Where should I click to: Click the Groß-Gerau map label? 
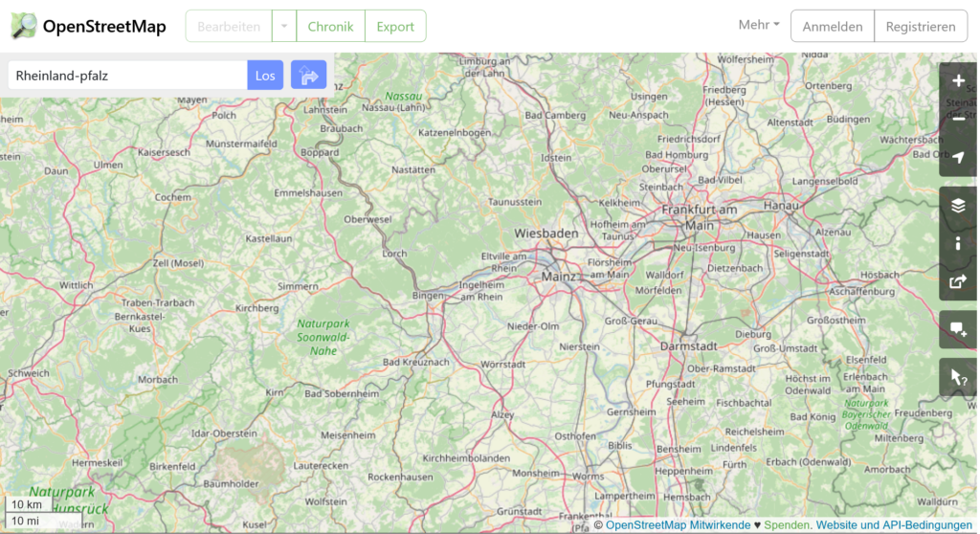(x=631, y=321)
